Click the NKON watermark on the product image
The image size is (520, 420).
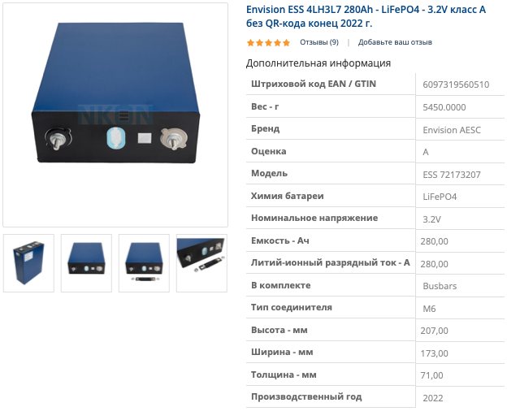(115, 115)
